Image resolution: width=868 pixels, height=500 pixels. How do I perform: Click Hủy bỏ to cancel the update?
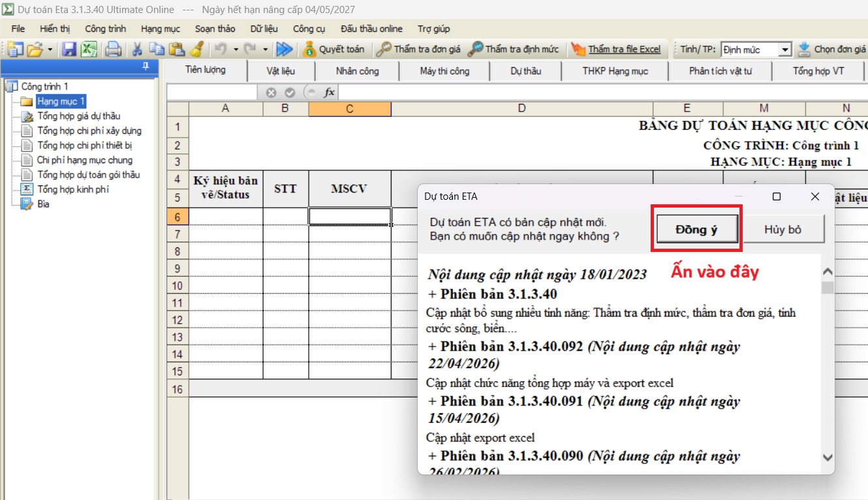point(783,229)
